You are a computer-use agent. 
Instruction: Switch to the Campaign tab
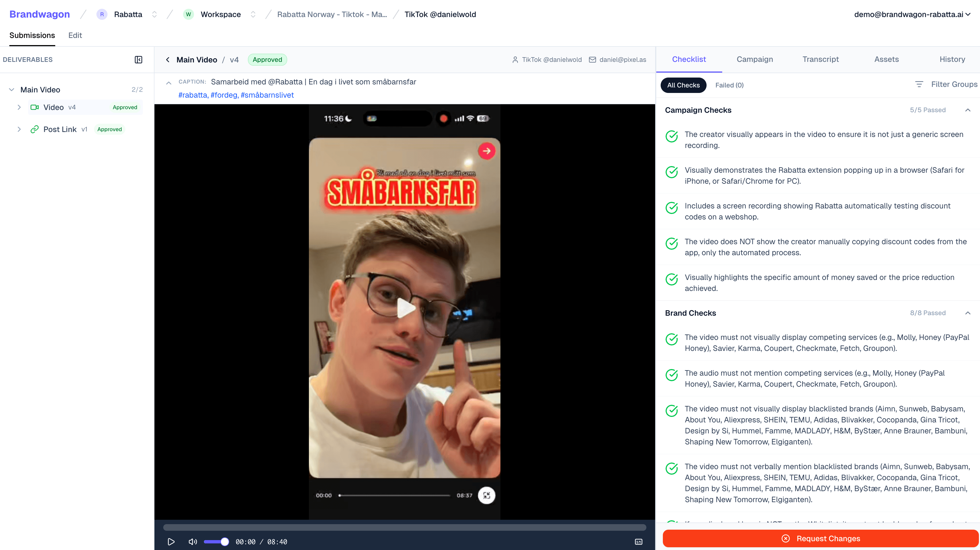tap(755, 59)
